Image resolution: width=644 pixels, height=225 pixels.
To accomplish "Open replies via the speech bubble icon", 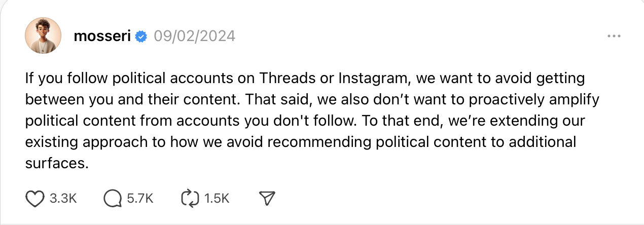I will point(113,199).
